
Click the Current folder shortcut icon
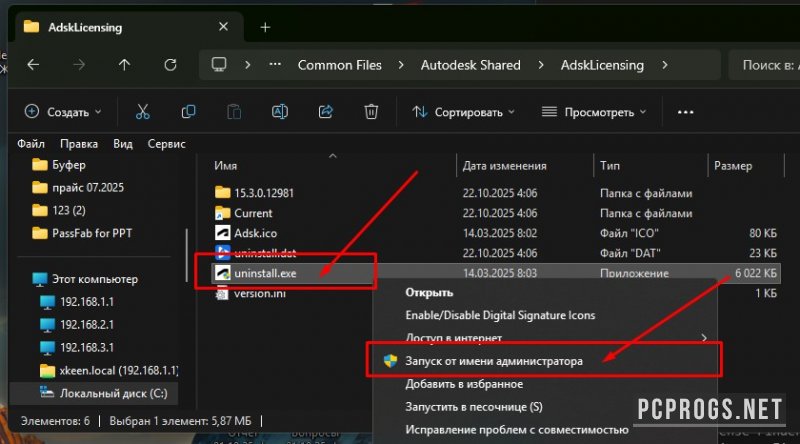pyautogui.click(x=222, y=213)
